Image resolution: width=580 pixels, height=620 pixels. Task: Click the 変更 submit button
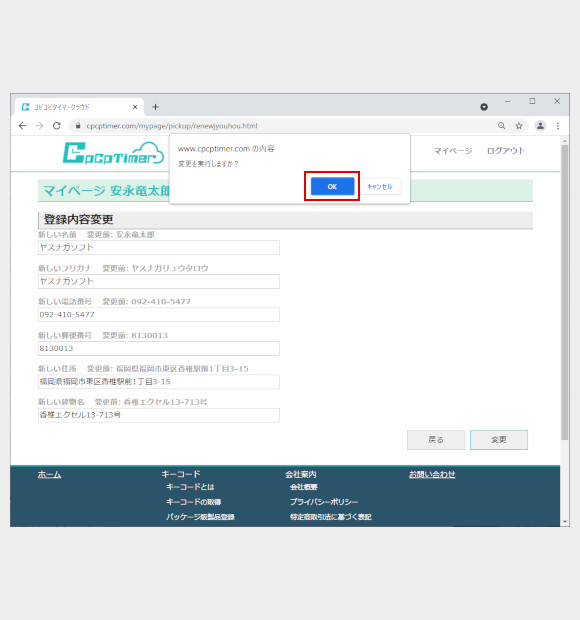pyautogui.click(x=499, y=440)
